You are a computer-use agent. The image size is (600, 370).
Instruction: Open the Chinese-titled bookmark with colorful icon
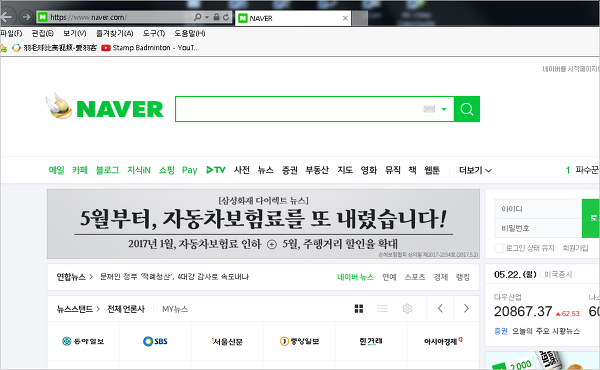coord(54,48)
